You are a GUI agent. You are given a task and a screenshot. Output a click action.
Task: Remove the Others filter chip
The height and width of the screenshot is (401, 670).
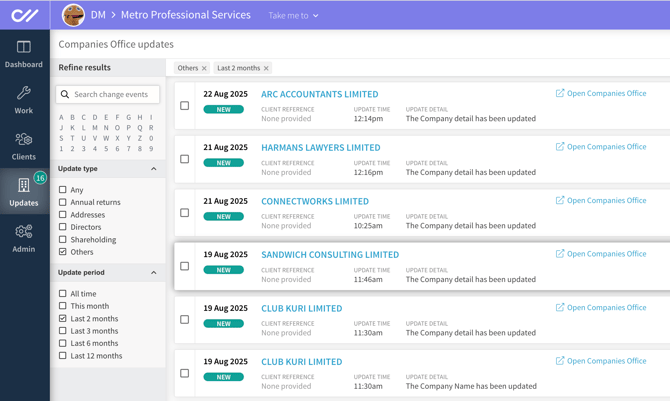click(204, 68)
